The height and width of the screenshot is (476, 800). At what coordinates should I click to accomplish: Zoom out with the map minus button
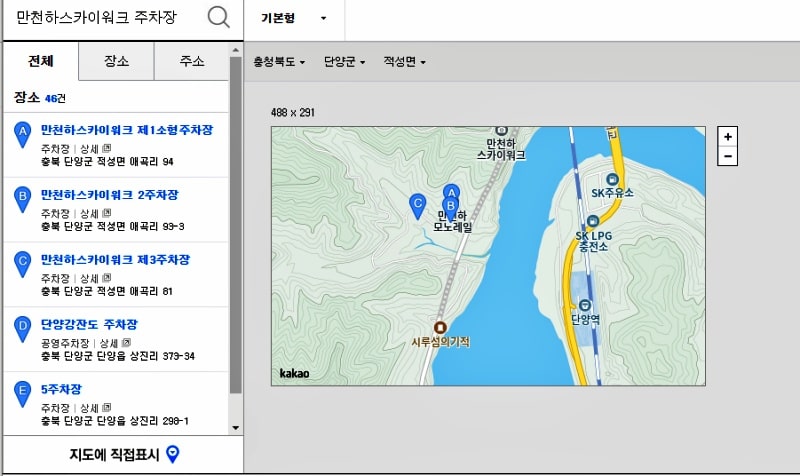coord(728,156)
